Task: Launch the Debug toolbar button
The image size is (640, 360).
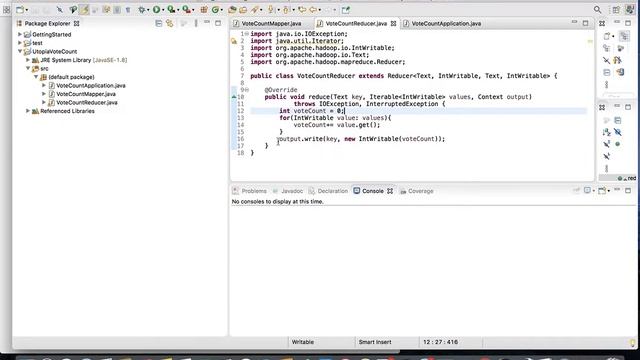Action: (142, 10)
